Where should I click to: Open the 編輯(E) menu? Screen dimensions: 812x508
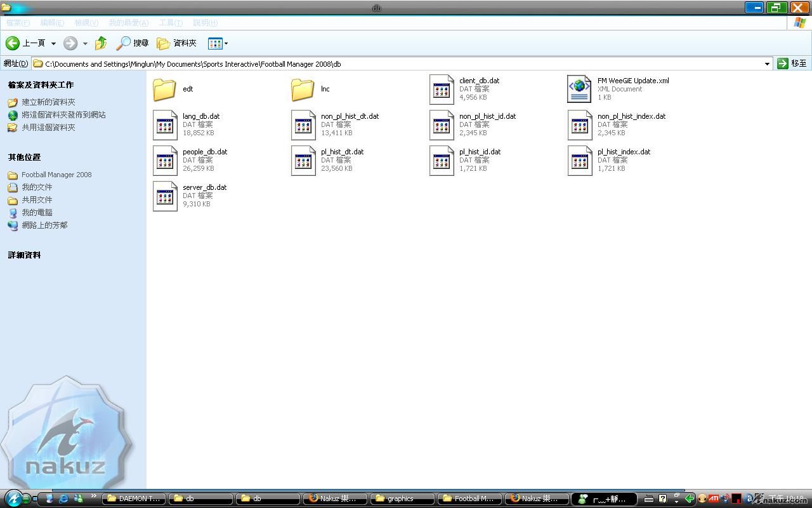point(52,23)
